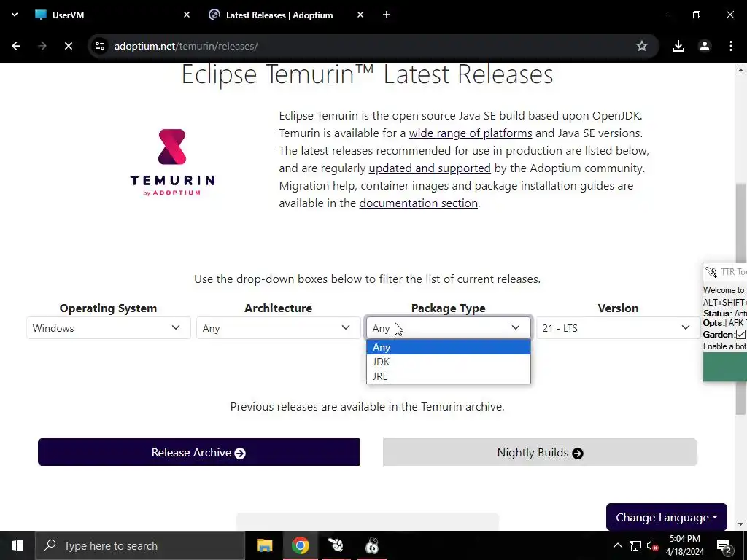Screen dimensions: 747x560
Task: Expand the Version dropdown showing 21 - LTS
Action: click(618, 328)
